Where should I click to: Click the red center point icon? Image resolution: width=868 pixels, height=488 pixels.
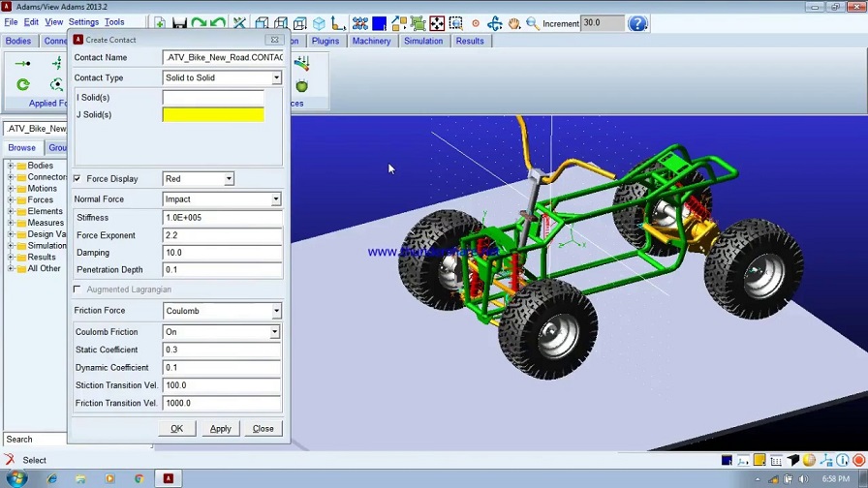476,23
